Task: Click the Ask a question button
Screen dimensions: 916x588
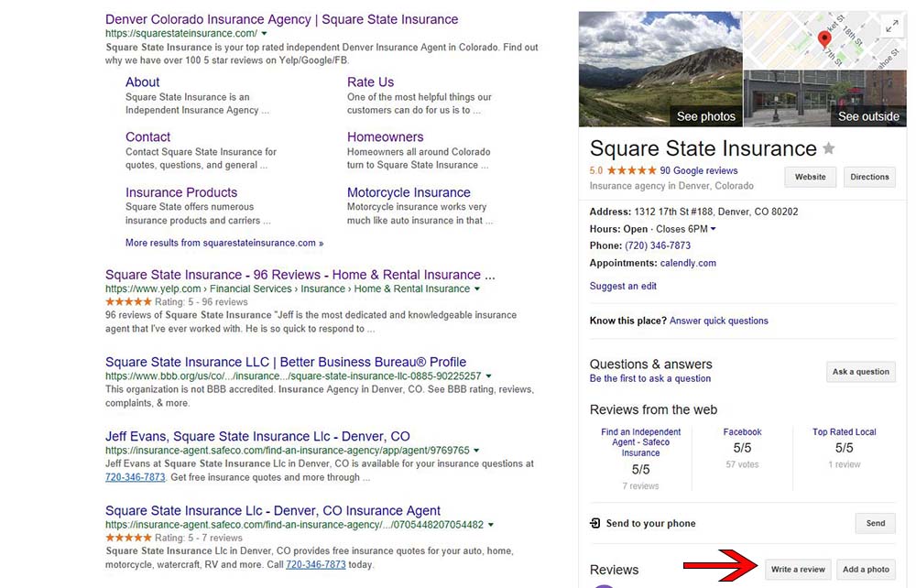Action: click(860, 372)
